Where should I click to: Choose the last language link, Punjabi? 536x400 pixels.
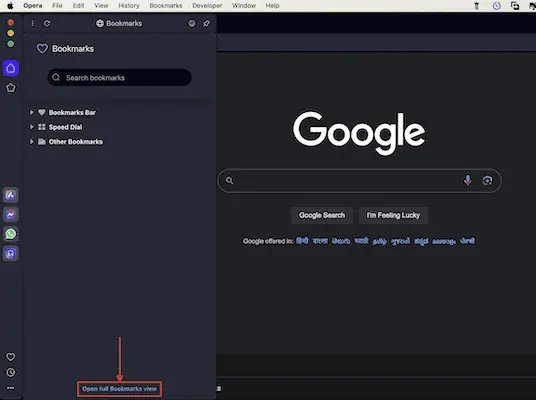point(467,241)
